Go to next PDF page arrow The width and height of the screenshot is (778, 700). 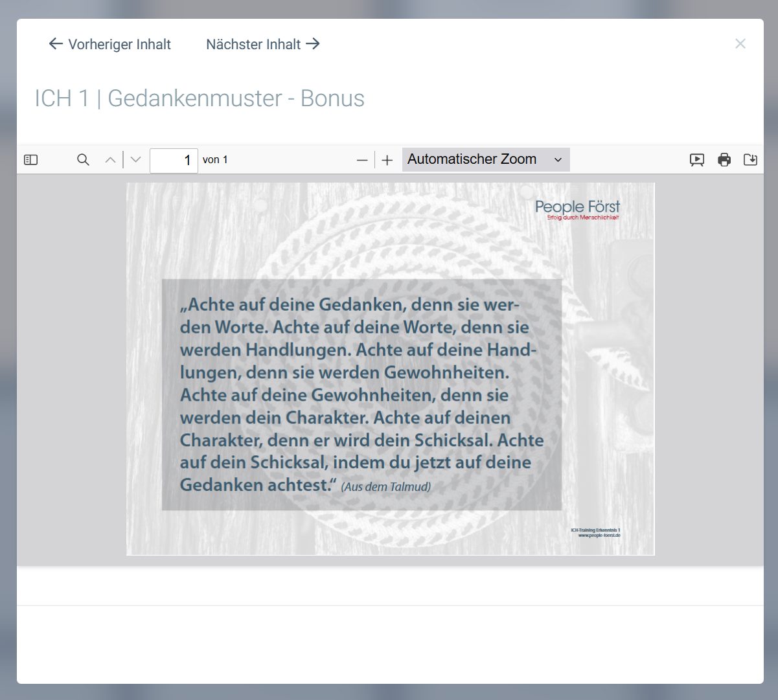tap(135, 160)
